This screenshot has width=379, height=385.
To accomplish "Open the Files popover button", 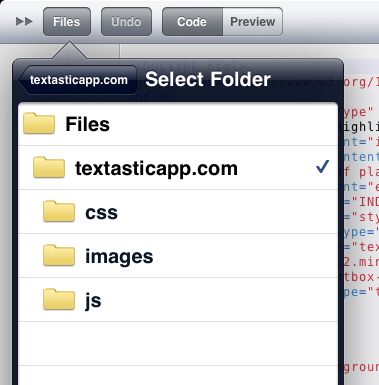I will point(67,22).
